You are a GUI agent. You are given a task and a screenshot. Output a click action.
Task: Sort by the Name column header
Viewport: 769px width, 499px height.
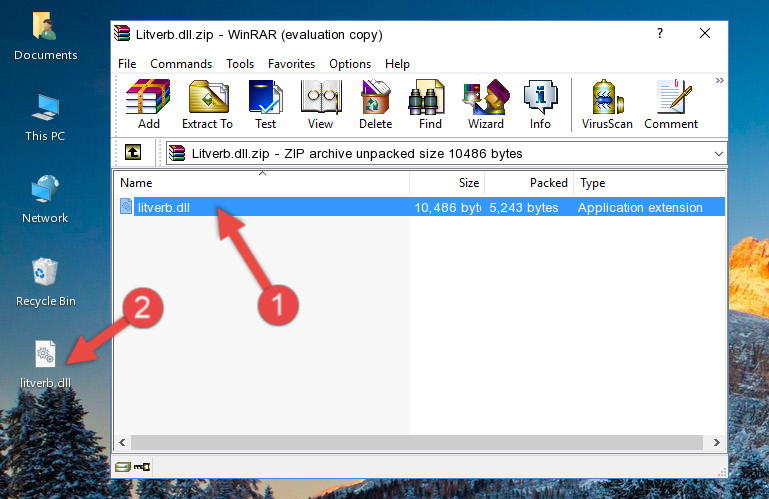tap(262, 183)
